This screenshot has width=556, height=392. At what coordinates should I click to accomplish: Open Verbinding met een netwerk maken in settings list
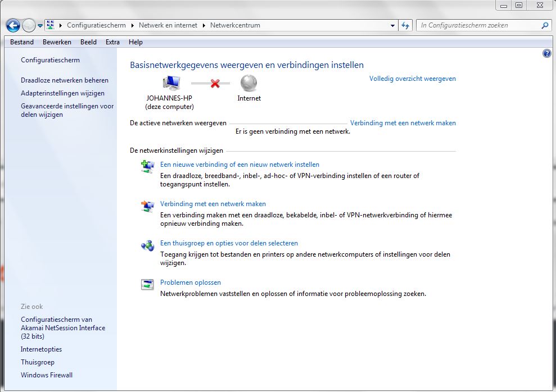213,204
